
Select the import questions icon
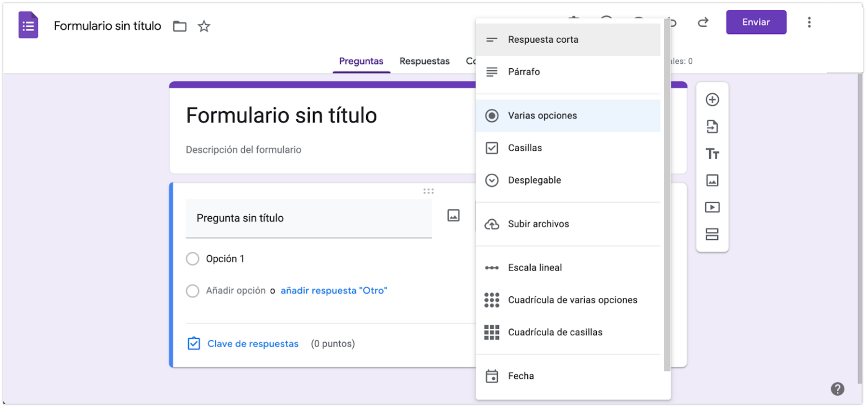click(713, 126)
